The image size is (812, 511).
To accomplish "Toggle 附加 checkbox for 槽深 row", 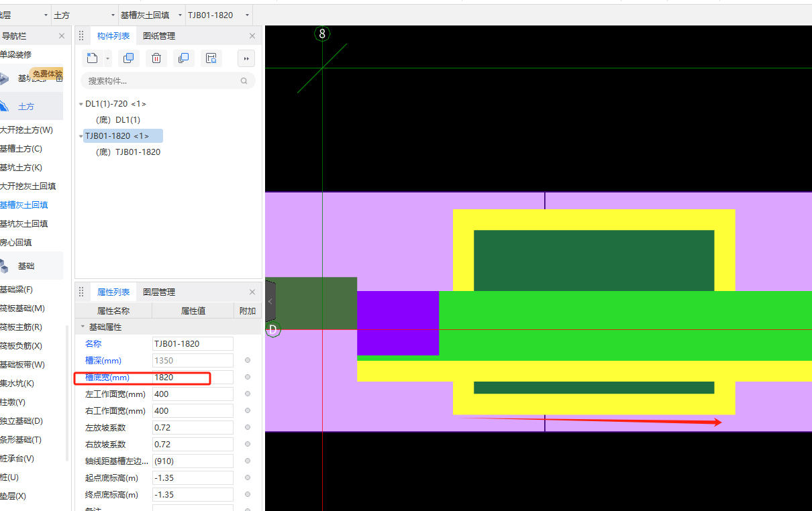I will (248, 360).
